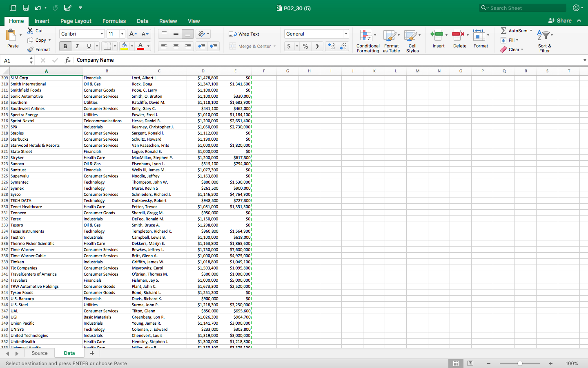Click the Save icon in title bar
The width and height of the screenshot is (588, 368).
point(26,8)
